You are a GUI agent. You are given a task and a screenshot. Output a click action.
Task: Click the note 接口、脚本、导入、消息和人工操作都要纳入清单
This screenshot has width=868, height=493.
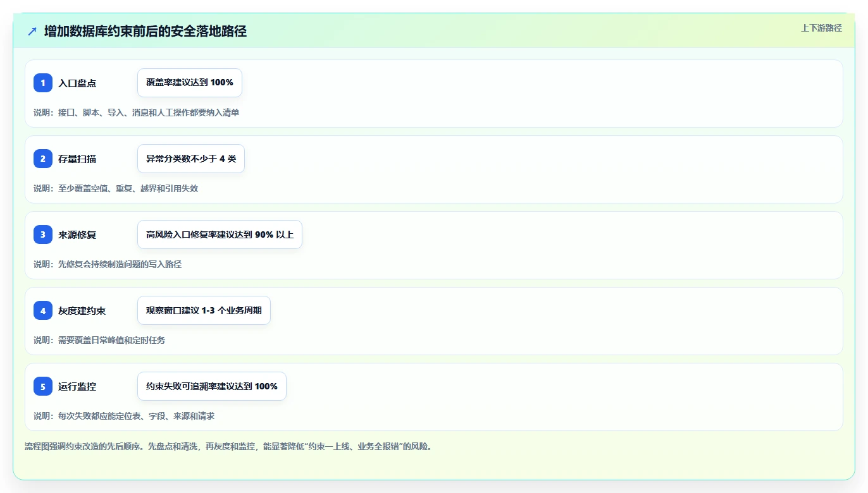pos(149,113)
